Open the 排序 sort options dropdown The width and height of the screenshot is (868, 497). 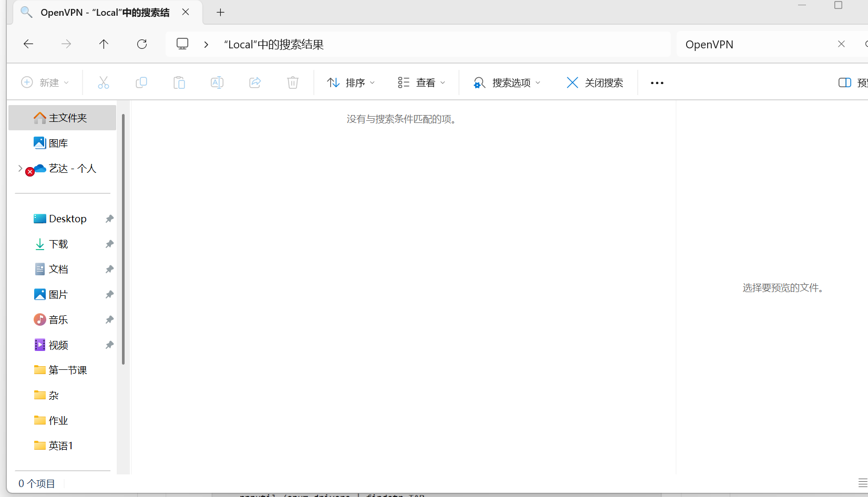[350, 82]
